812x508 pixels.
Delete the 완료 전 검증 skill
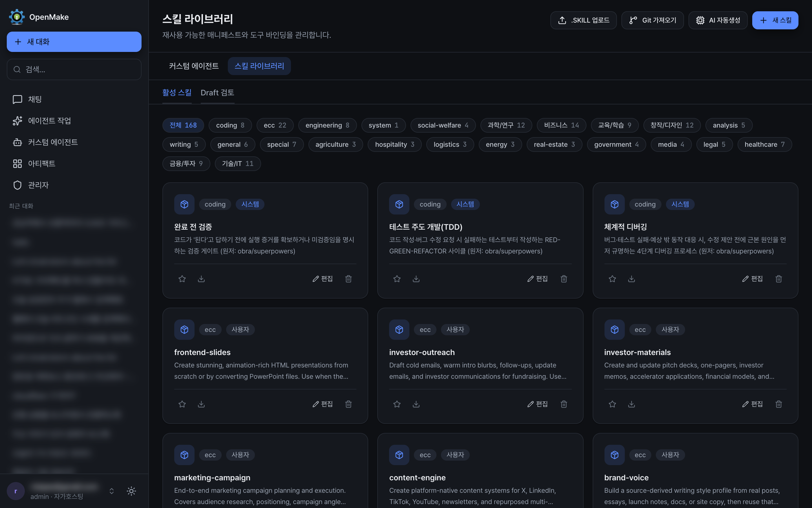point(348,279)
